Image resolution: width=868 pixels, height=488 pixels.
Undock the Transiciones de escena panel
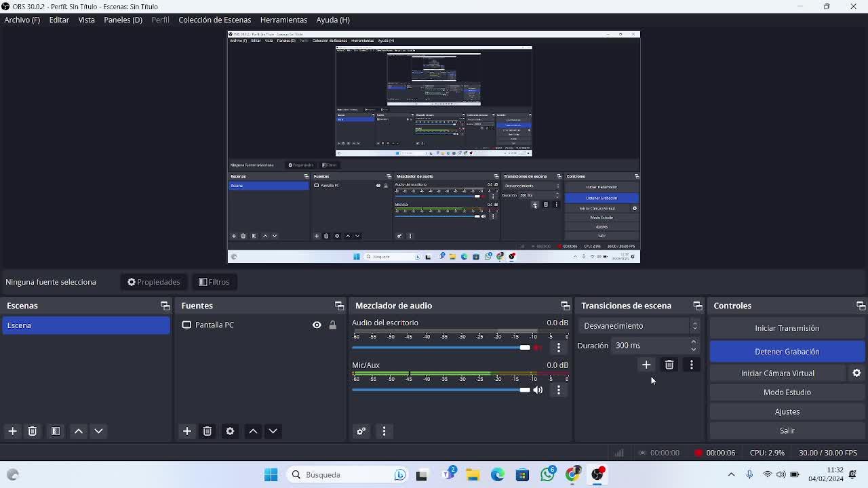pos(697,306)
